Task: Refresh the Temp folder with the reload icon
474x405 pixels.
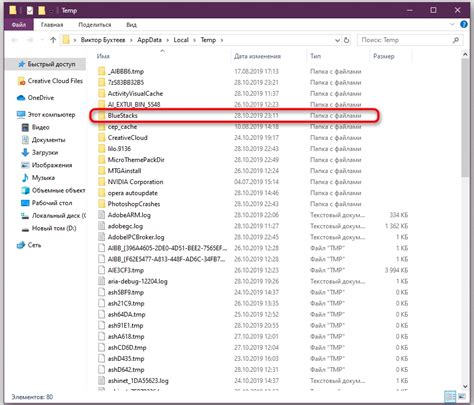Action: (346, 40)
